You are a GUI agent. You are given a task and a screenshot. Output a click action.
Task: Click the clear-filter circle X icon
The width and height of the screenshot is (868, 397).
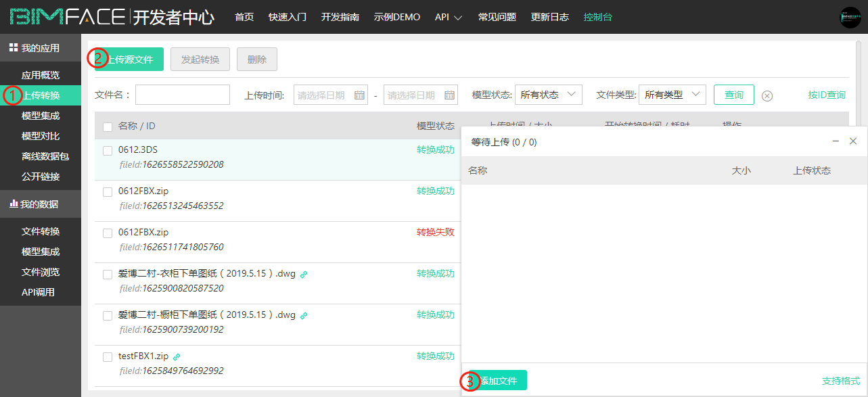tap(767, 95)
